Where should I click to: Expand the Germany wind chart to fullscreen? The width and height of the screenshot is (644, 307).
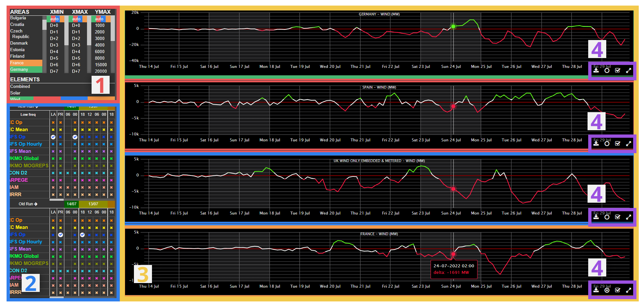click(629, 70)
